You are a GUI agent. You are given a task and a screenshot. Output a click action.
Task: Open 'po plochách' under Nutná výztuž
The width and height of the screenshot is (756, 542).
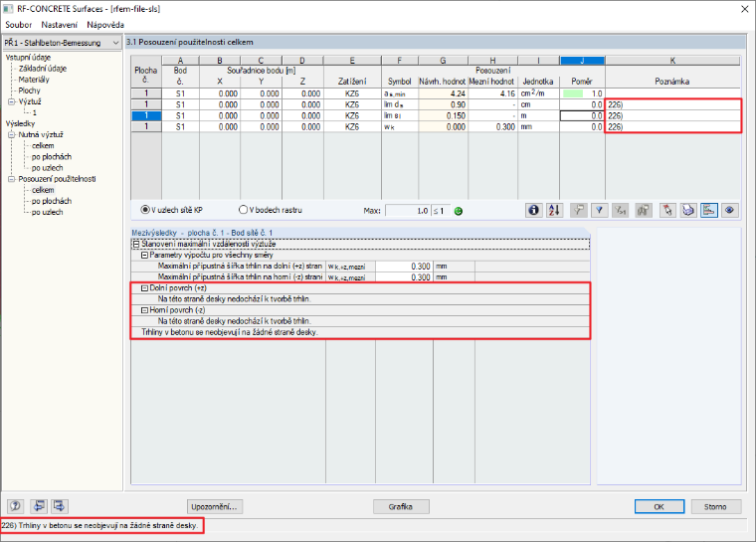pos(52,157)
